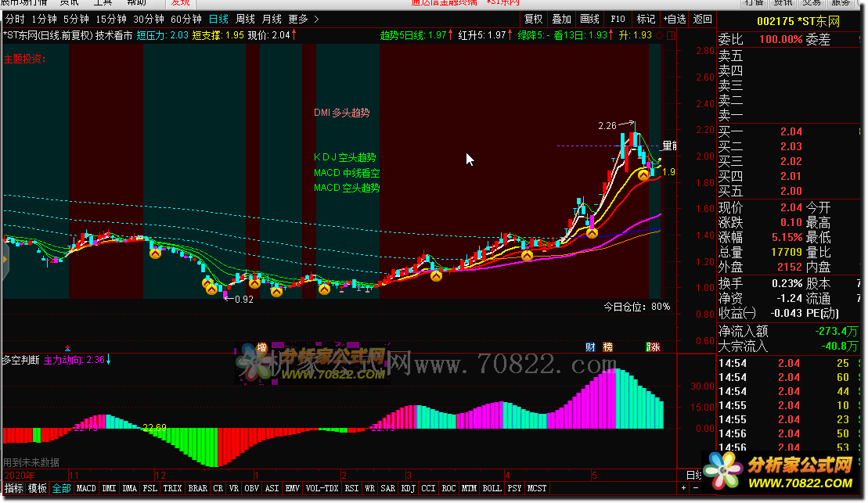Select the EMV indicator

click(x=292, y=488)
